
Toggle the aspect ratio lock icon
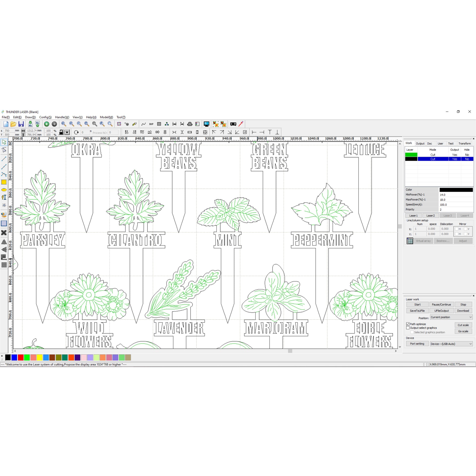click(x=61, y=132)
